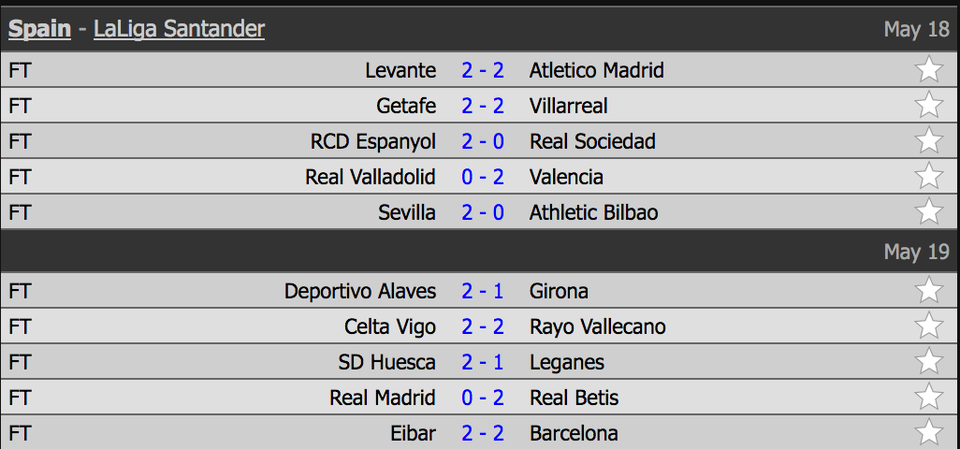Open the Spain country link

(39, 29)
